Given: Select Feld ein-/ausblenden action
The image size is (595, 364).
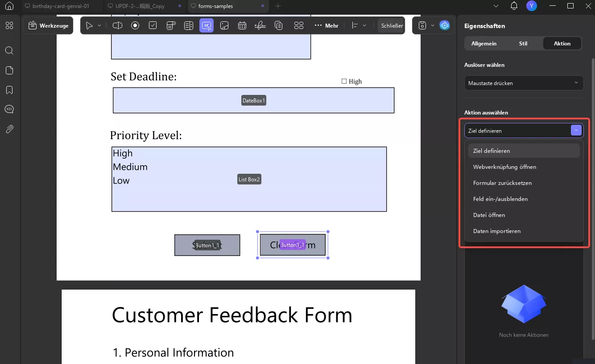Looking at the screenshot, I should tap(524, 199).
